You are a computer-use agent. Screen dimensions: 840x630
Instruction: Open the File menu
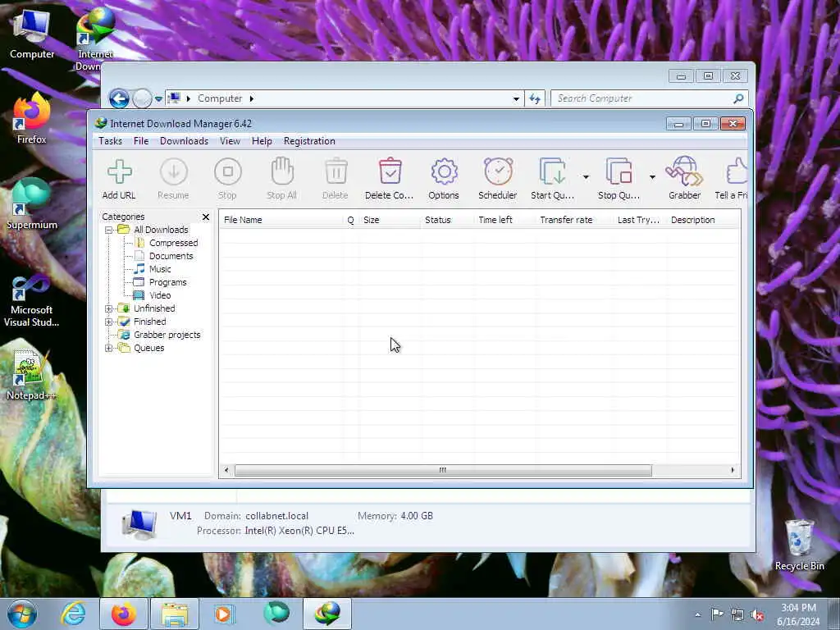(141, 141)
